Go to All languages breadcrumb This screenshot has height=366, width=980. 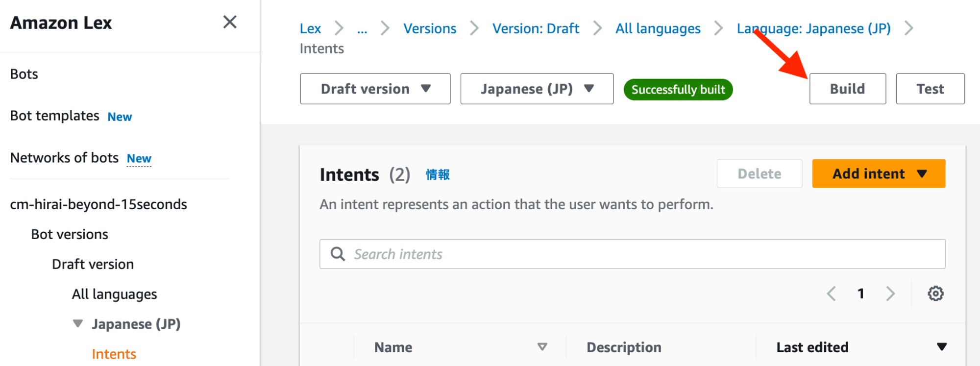pos(658,28)
